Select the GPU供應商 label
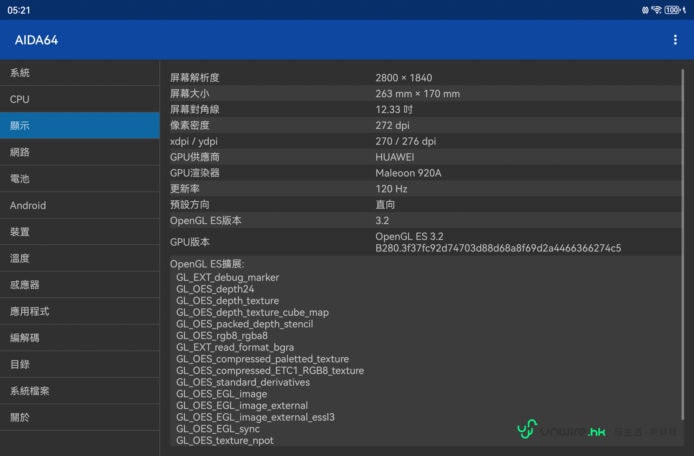The width and height of the screenshot is (694, 456). click(195, 157)
